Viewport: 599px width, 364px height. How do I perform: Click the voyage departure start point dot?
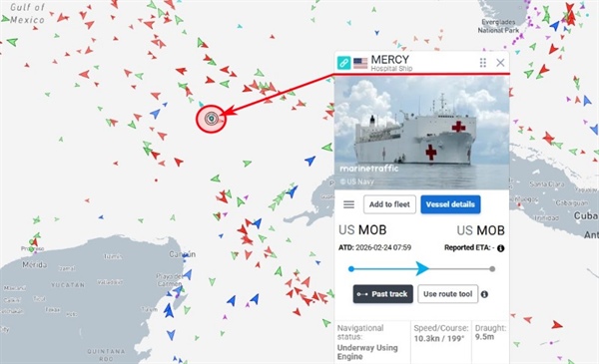[x=351, y=269]
